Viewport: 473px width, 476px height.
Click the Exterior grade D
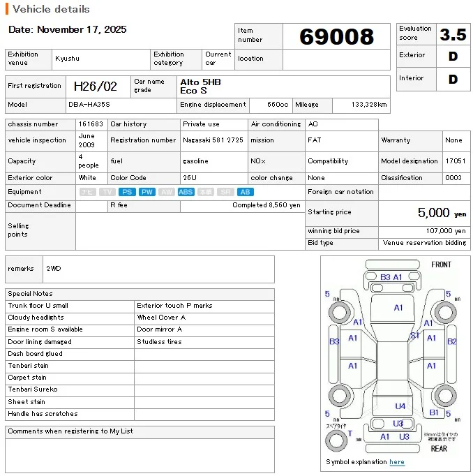point(453,56)
